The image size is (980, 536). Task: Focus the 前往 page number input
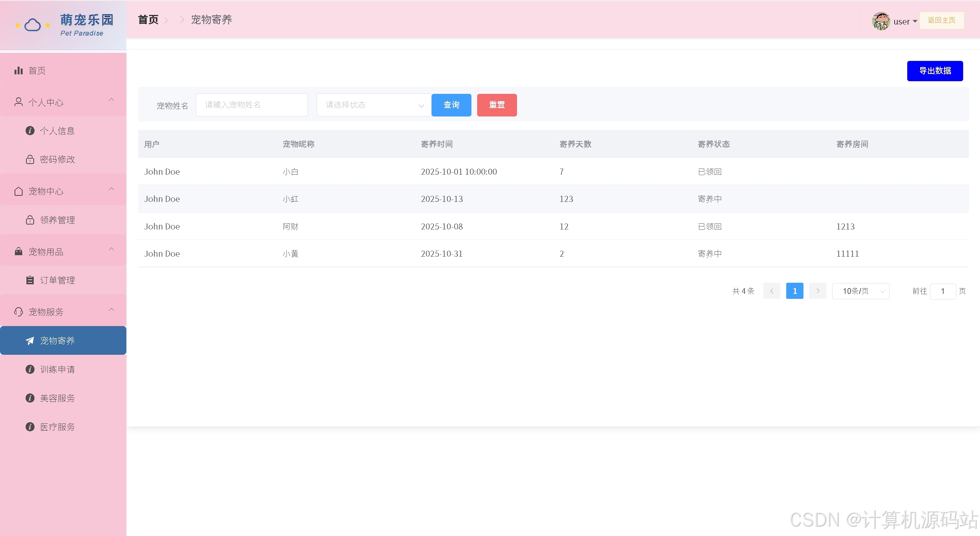[942, 291]
